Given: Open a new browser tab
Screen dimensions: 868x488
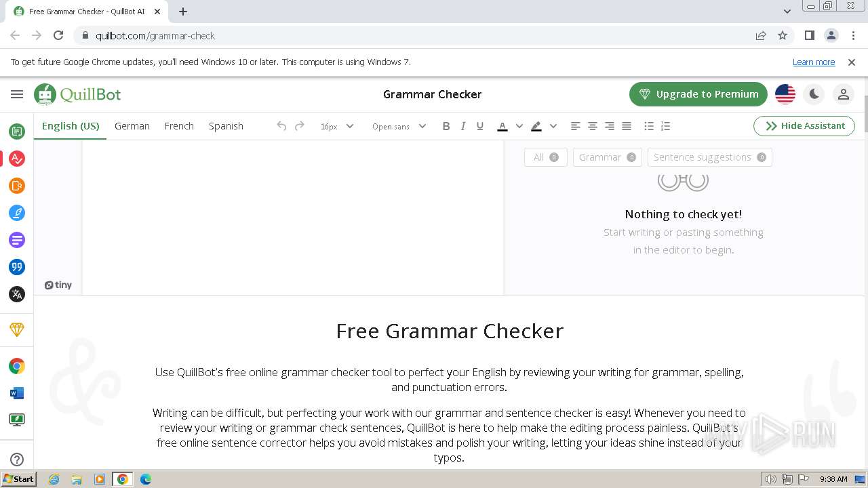Looking at the screenshot, I should pos(183,12).
